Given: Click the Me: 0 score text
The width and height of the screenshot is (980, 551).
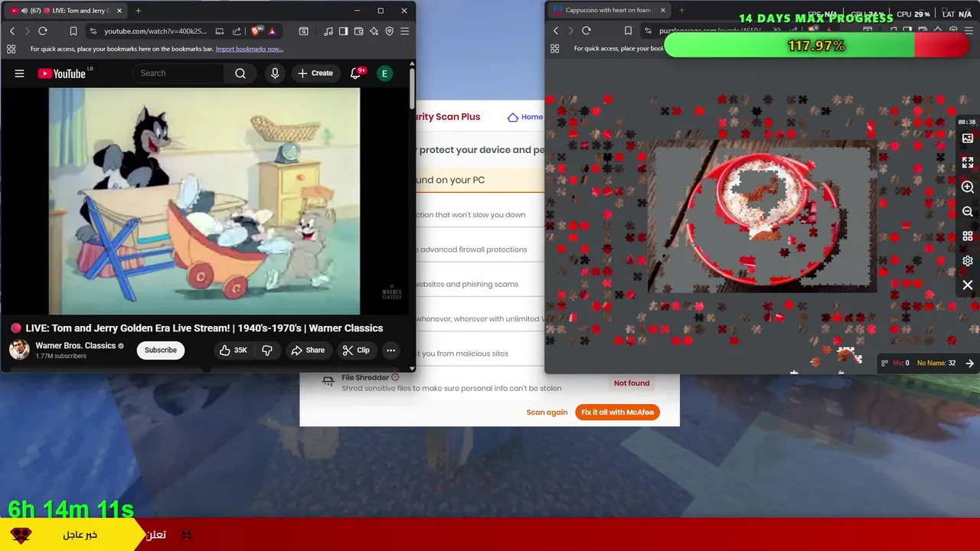Looking at the screenshot, I should point(901,364).
